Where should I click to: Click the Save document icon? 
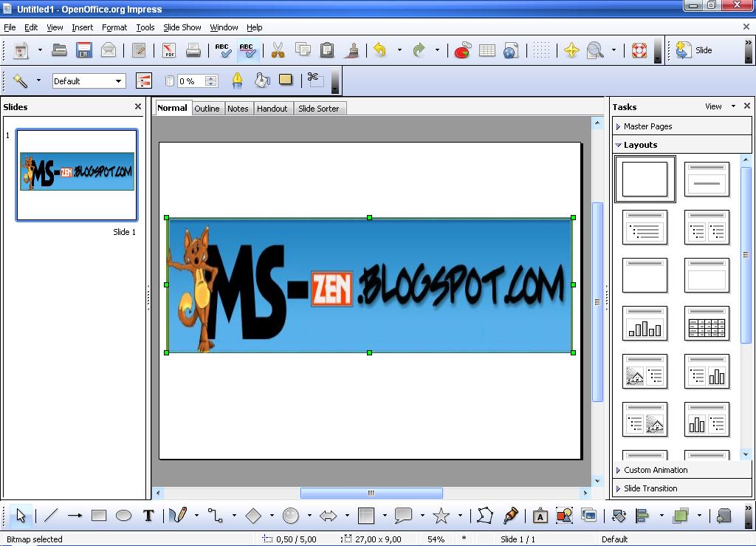pyautogui.click(x=84, y=50)
